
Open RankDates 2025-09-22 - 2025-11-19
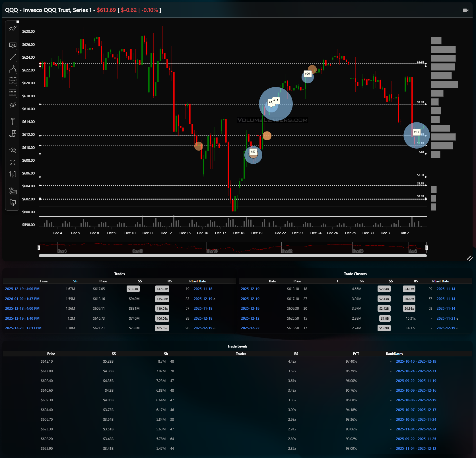point(416,381)
